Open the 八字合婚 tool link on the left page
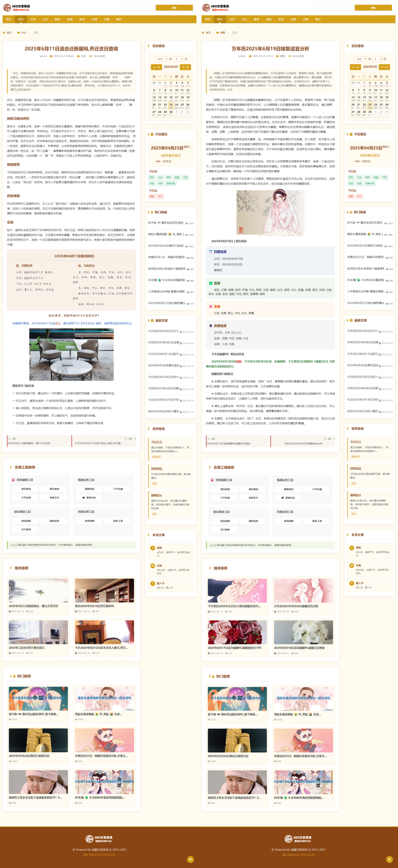398x868 pixels. pos(118,489)
